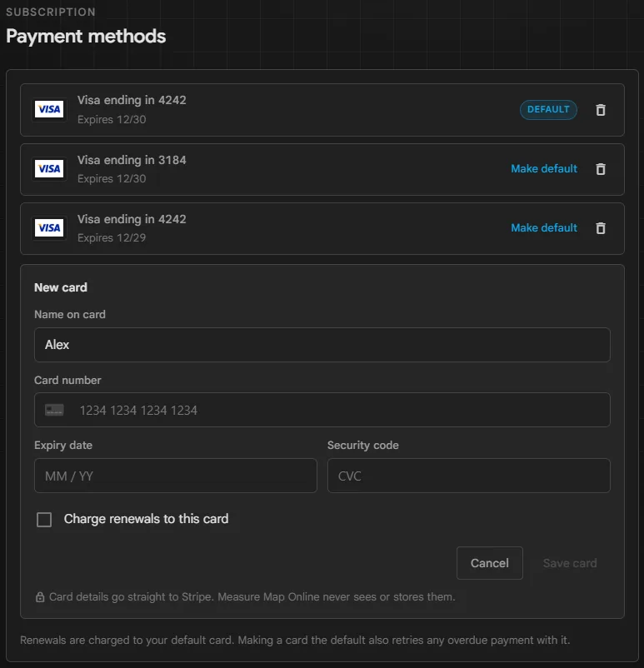Select the Visa ending in 3184 row

[322, 170]
